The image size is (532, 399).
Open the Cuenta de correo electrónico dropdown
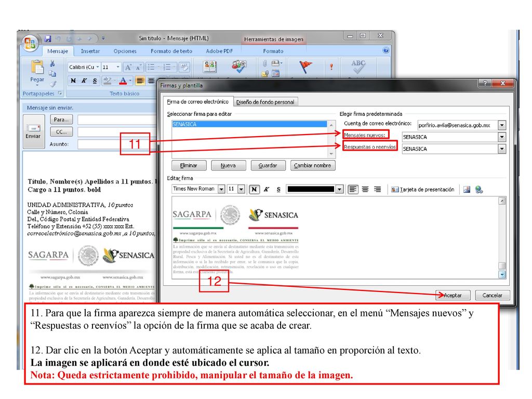[x=502, y=125]
